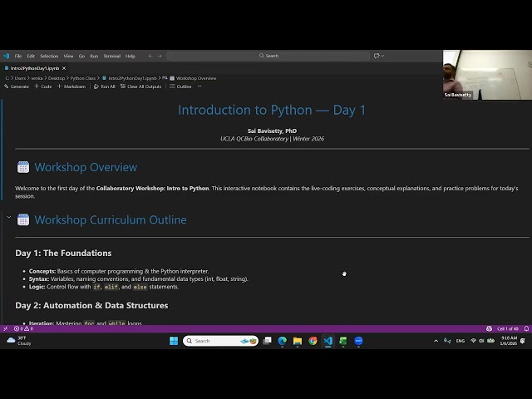The image size is (532, 399).
Task: Click the Introduction to Python — Day 1 heading
Action: (x=272, y=110)
